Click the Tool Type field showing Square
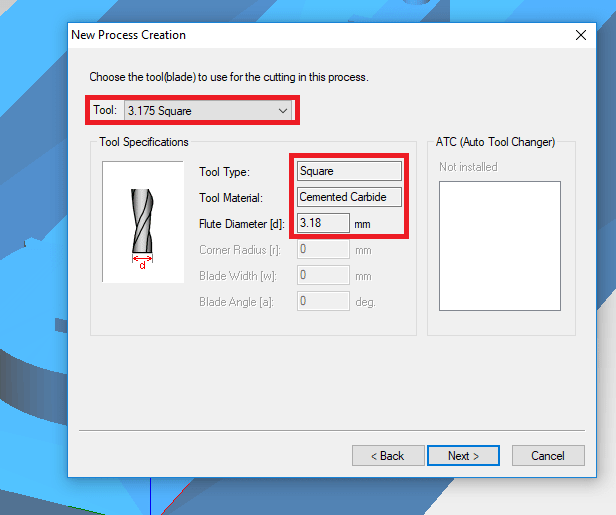This screenshot has height=515, width=616. click(x=349, y=171)
